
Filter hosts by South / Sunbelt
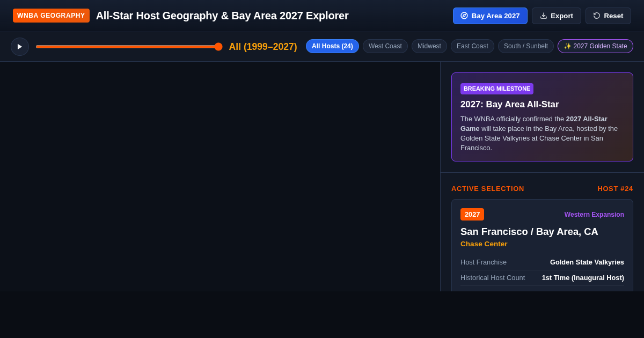526,46
